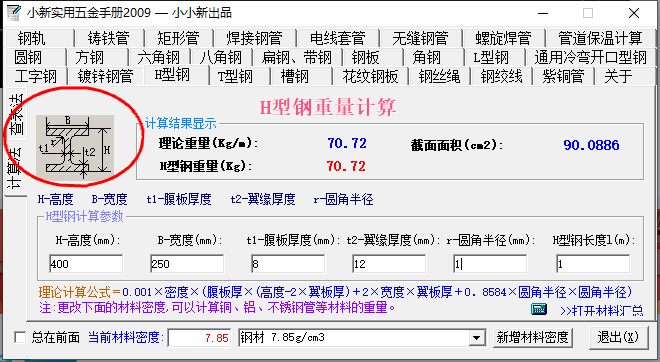Screen dimensions: 660x362
Task: Select the 钢丝绳 tab
Action: pos(439,76)
